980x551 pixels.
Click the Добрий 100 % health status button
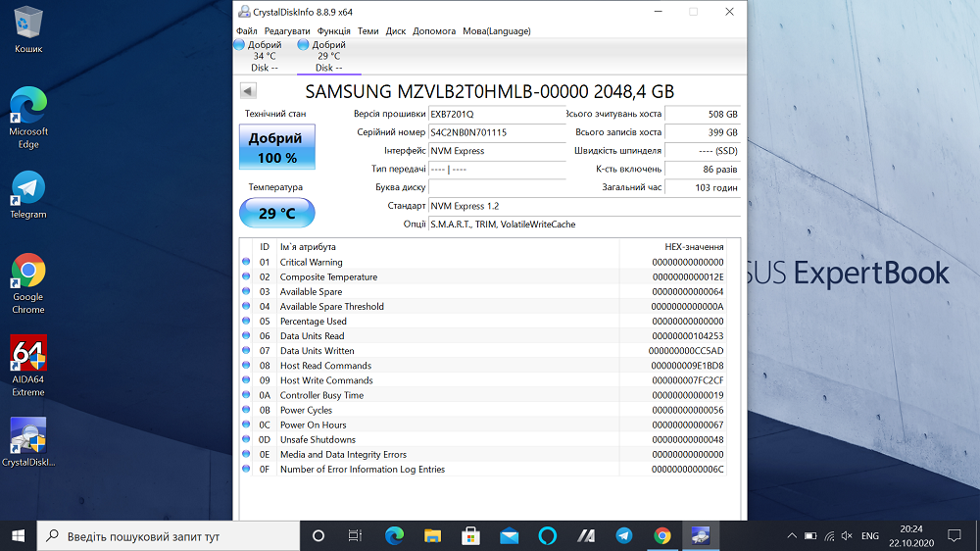[x=277, y=147]
